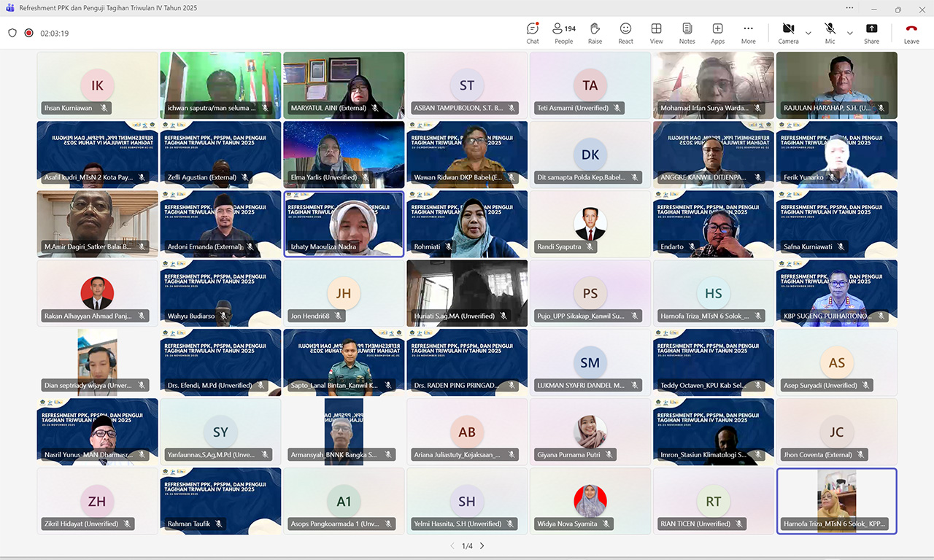934x560 pixels.
Task: Open the View layout options
Action: (656, 32)
